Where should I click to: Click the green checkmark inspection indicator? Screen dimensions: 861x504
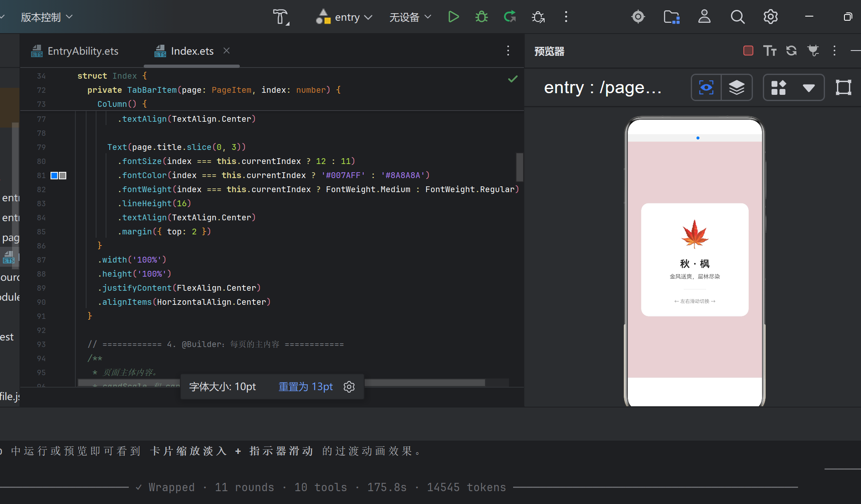[x=513, y=79]
